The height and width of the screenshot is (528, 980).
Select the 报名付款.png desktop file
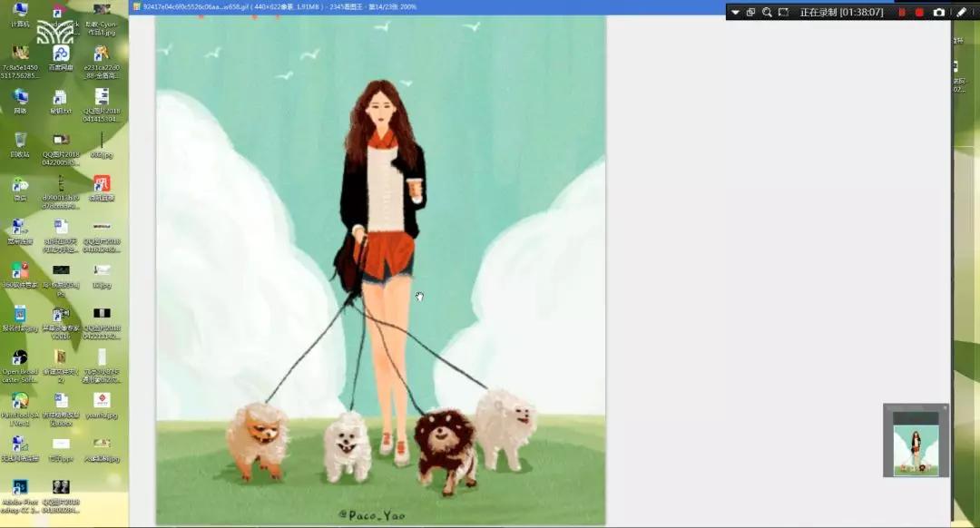20,318
